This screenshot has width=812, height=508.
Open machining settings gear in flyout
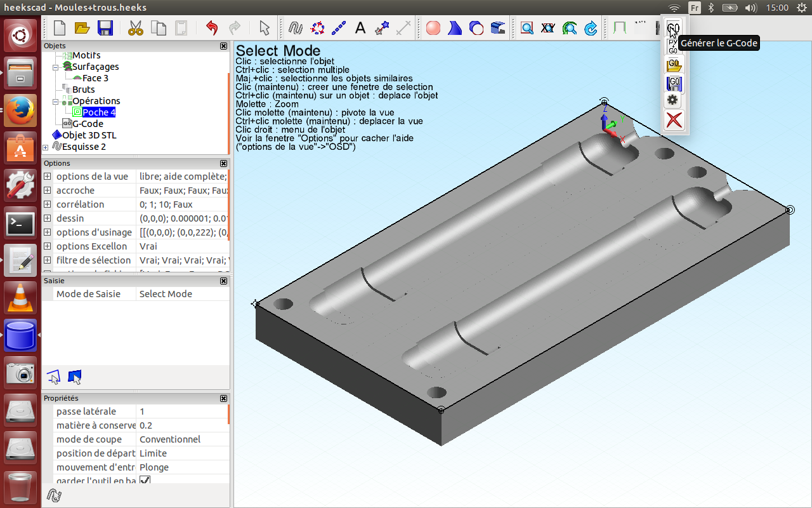pos(673,100)
